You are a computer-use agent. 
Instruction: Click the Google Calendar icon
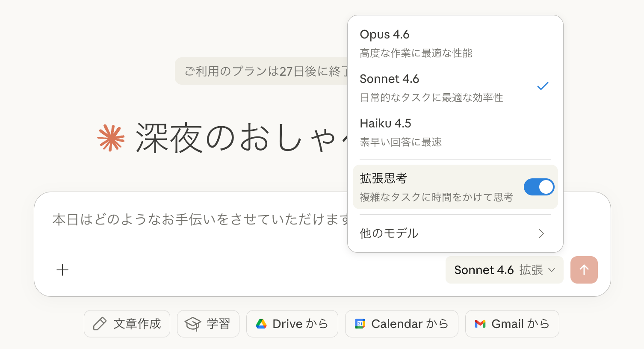360,324
